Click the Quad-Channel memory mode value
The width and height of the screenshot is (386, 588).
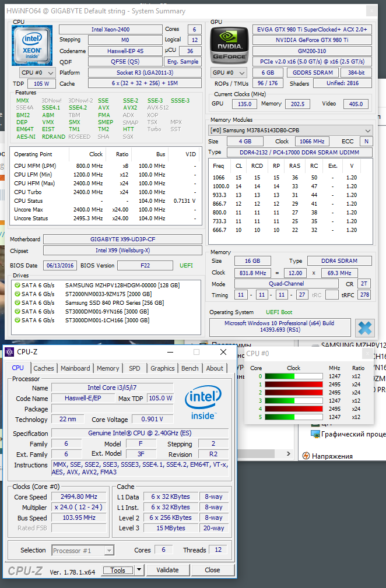point(286,284)
